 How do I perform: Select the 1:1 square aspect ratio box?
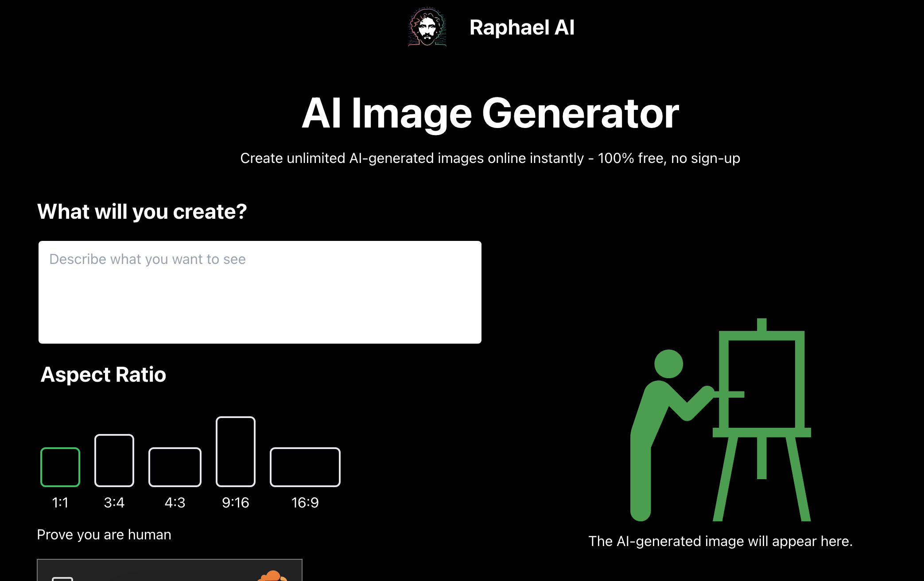[60, 467]
